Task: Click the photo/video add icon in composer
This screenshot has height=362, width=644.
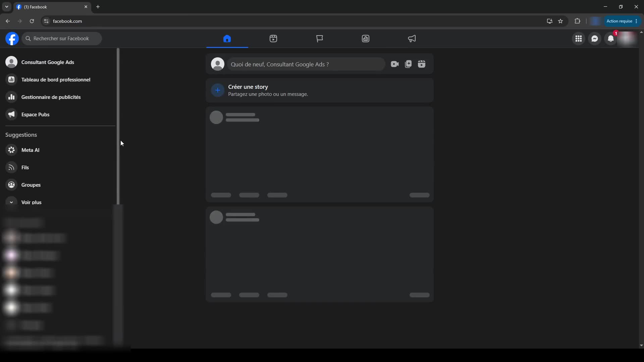Action: (408, 64)
